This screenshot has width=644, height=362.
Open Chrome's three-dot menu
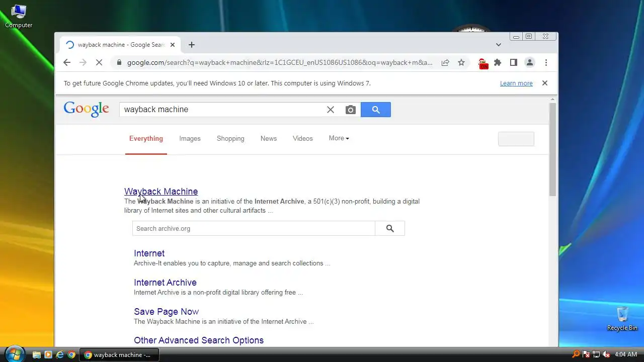point(546,62)
